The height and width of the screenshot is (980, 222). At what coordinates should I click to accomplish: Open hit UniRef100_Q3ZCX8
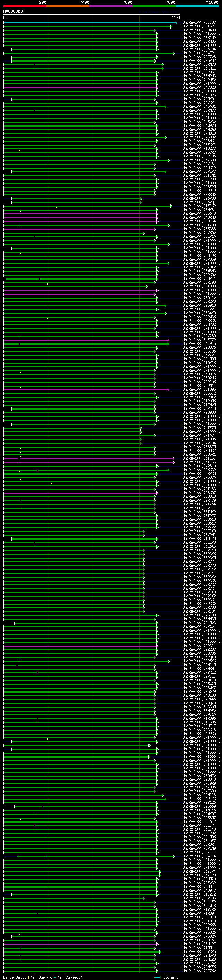[199, 531]
